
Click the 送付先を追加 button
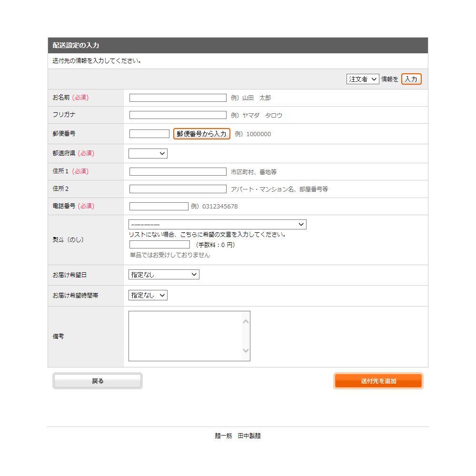click(x=378, y=381)
